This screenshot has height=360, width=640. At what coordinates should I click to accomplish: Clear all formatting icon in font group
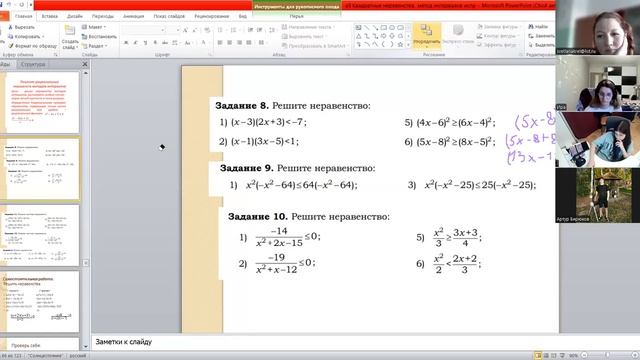tap(207, 30)
